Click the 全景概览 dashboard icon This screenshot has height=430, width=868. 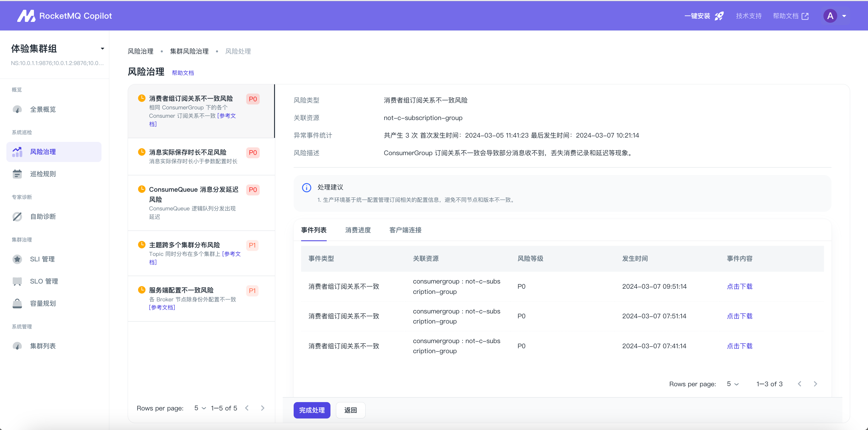tap(17, 109)
